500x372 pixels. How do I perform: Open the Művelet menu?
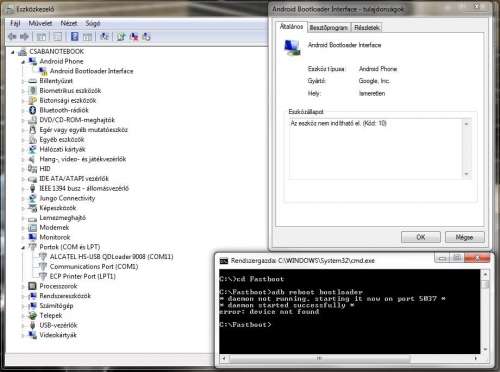tap(40, 23)
